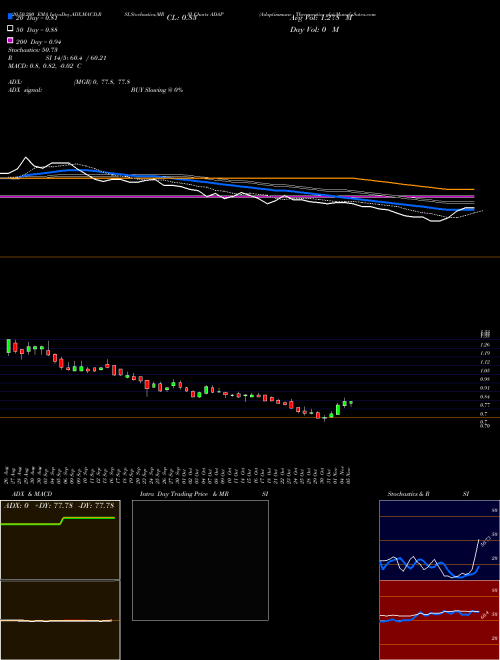Click the white 50 Day EMA legend square
The height and width of the screenshot is (660, 500).
coord(10,29)
